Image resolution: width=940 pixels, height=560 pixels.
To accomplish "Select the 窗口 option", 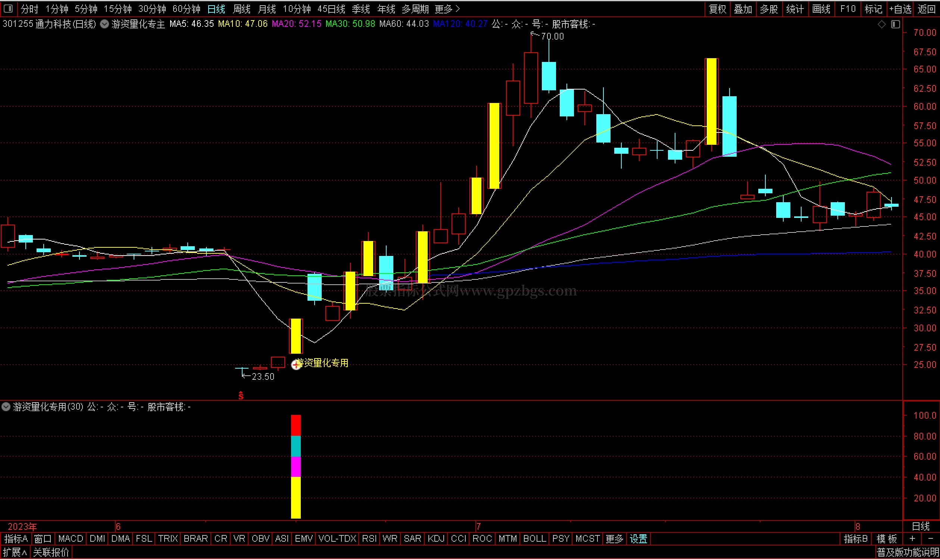I will [x=43, y=539].
